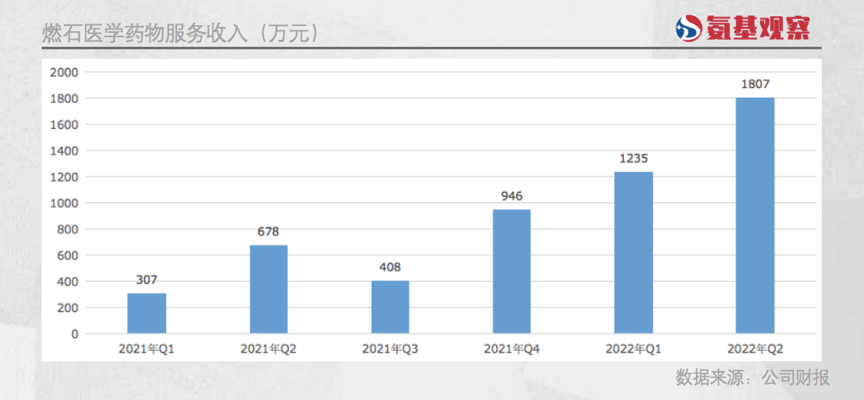Click the 1000 value on the Y axis

click(x=64, y=203)
